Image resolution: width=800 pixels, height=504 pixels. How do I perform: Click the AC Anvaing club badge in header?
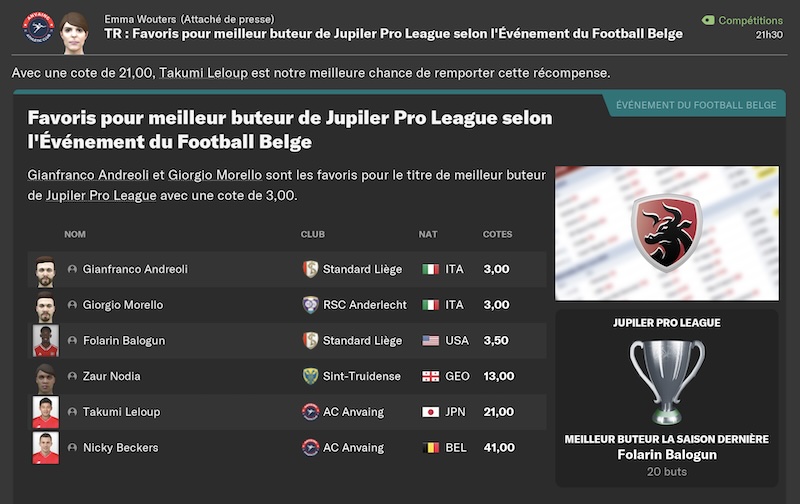(x=38, y=28)
